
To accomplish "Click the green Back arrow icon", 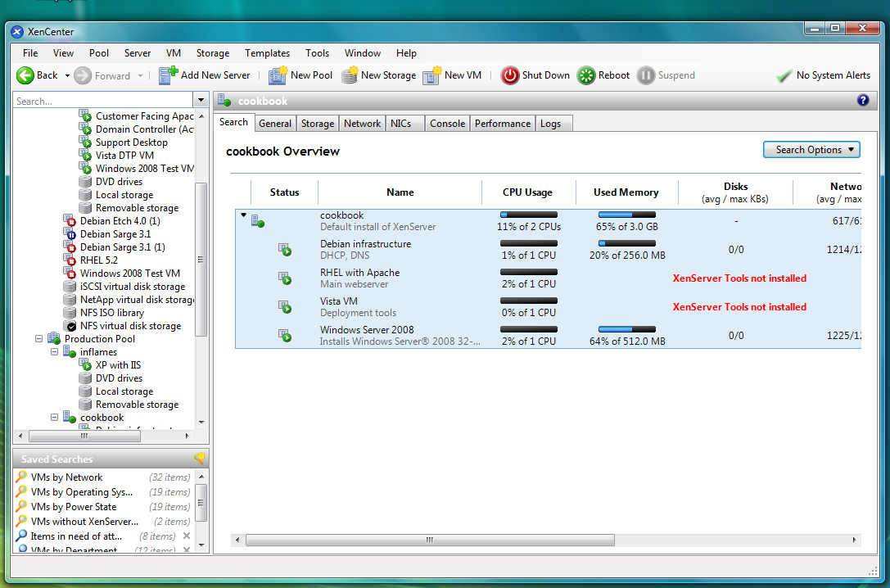I will (x=25, y=75).
